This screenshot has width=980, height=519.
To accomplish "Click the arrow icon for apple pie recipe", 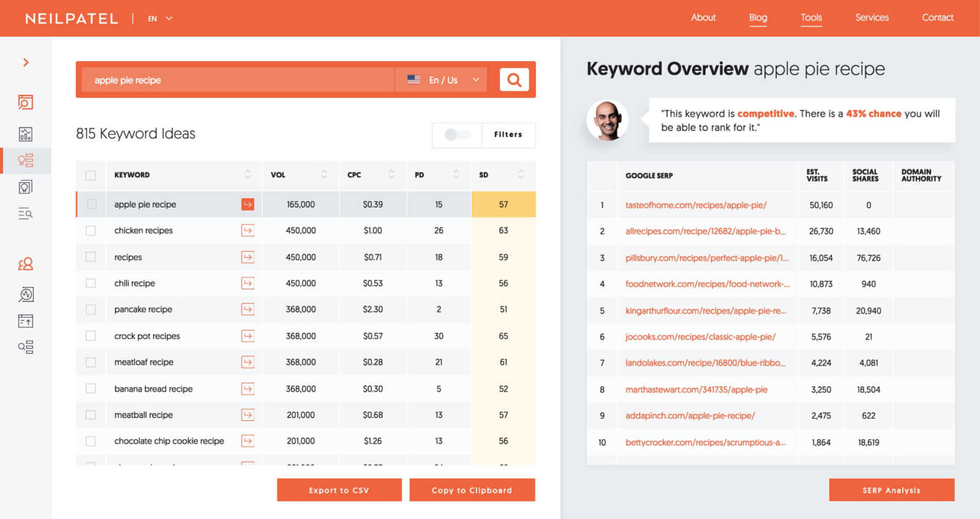I will [247, 204].
